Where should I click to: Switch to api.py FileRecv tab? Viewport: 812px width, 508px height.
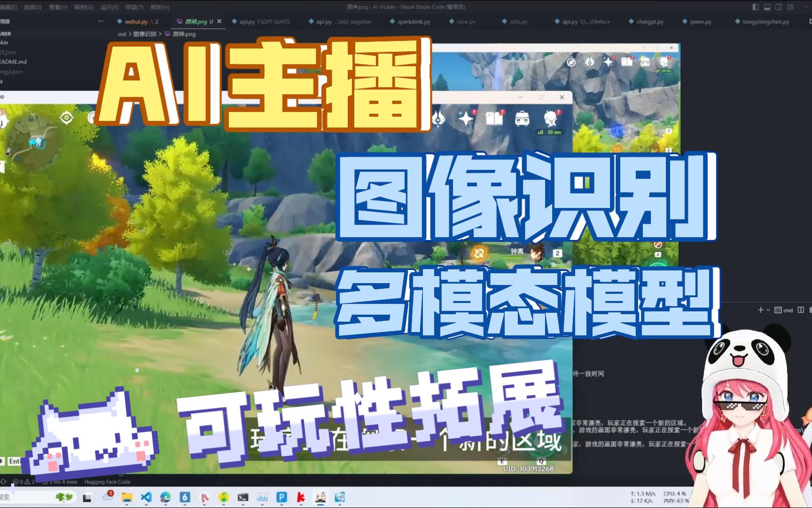click(x=582, y=22)
